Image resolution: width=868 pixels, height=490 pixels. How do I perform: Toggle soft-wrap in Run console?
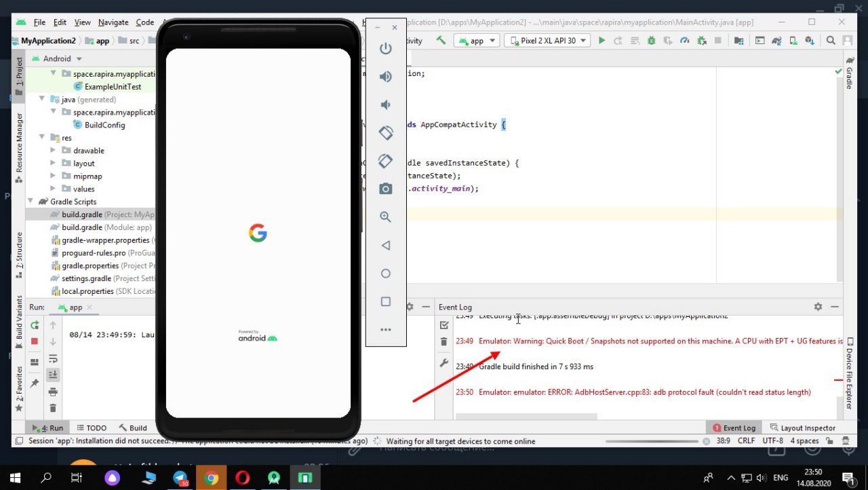point(53,358)
